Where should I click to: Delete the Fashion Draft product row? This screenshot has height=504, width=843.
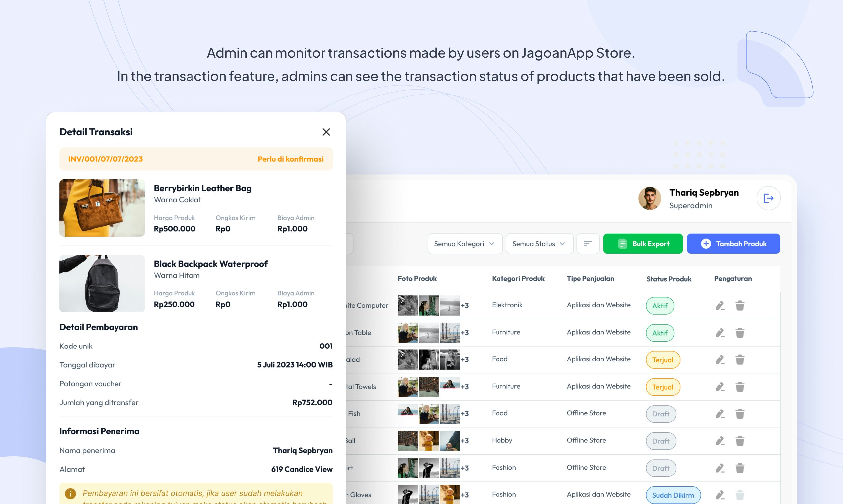740,468
